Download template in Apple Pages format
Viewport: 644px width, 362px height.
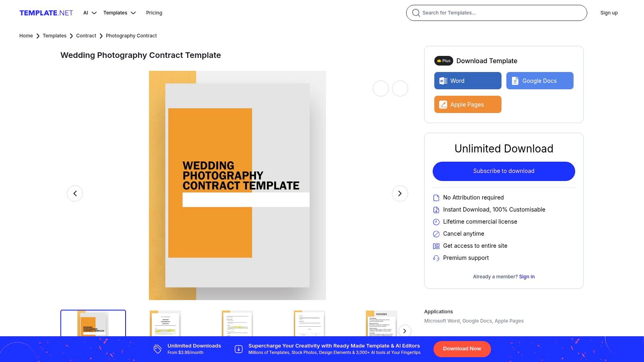coord(467,105)
